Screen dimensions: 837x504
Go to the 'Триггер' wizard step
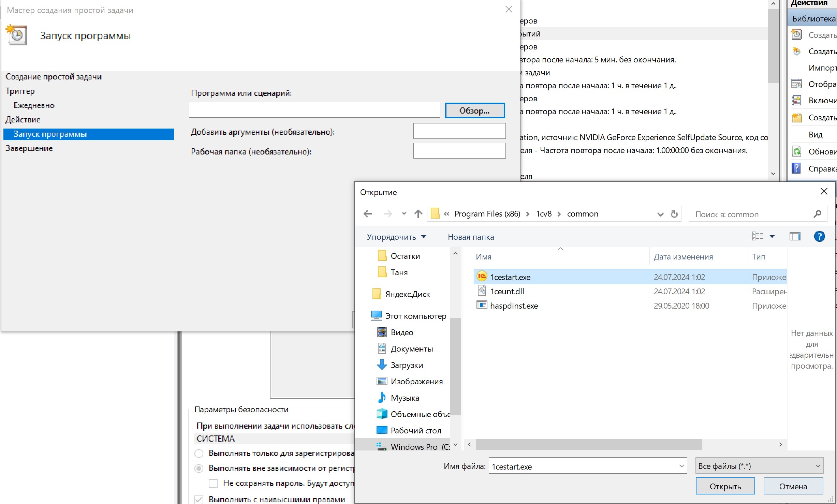coord(20,91)
